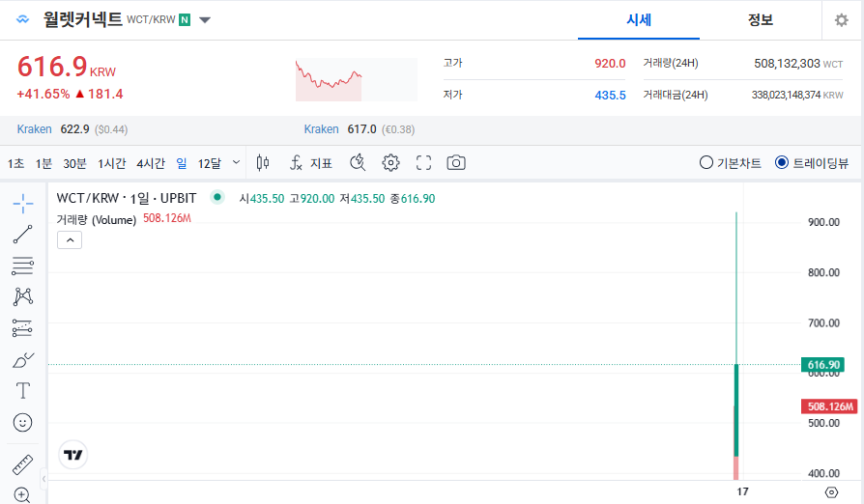This screenshot has width=864, height=504.
Task: Expand more timeframe options dropdown
Action: (237, 163)
